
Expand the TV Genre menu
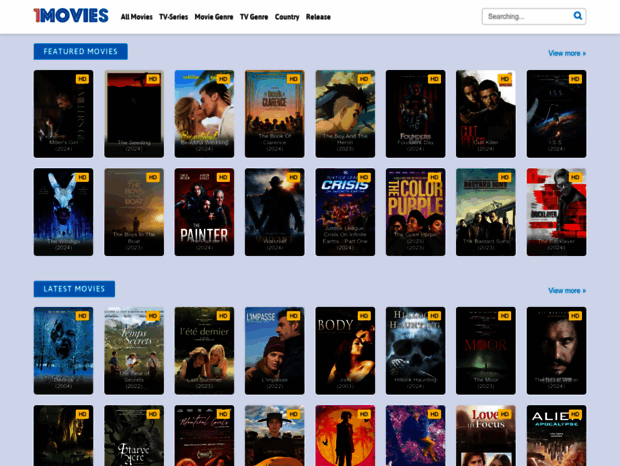[x=254, y=17]
